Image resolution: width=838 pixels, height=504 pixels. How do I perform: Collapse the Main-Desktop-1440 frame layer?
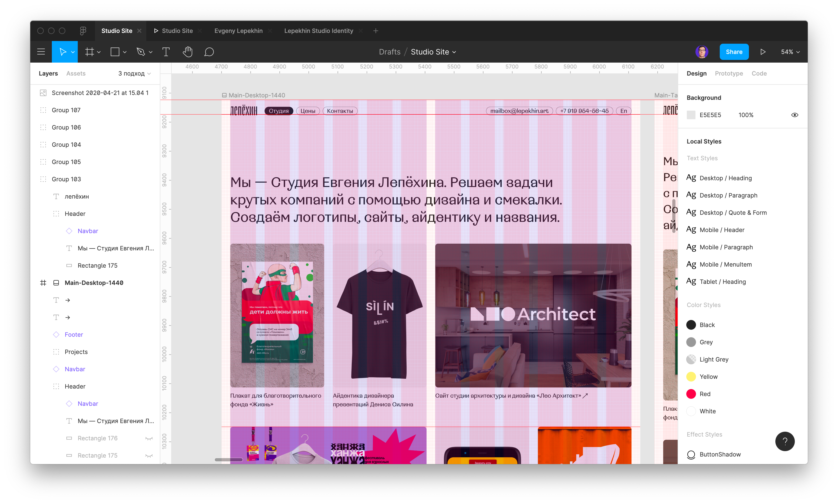tap(56, 282)
